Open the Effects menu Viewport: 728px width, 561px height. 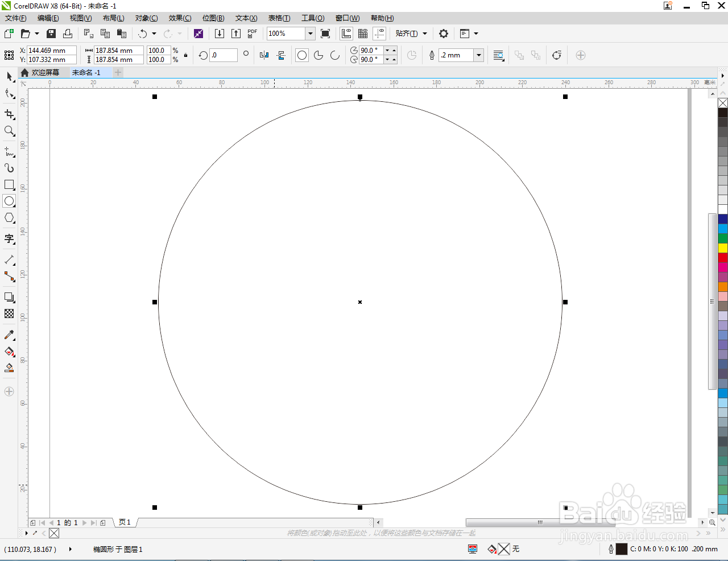tap(180, 18)
